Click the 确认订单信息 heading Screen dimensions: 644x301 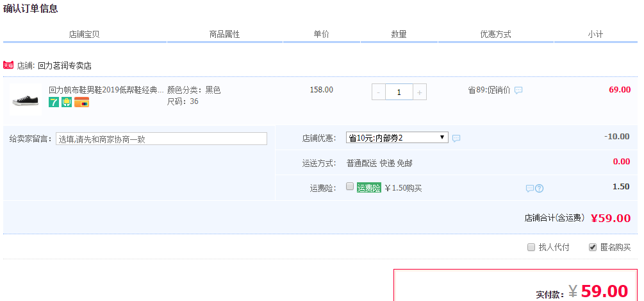pyautogui.click(x=30, y=8)
